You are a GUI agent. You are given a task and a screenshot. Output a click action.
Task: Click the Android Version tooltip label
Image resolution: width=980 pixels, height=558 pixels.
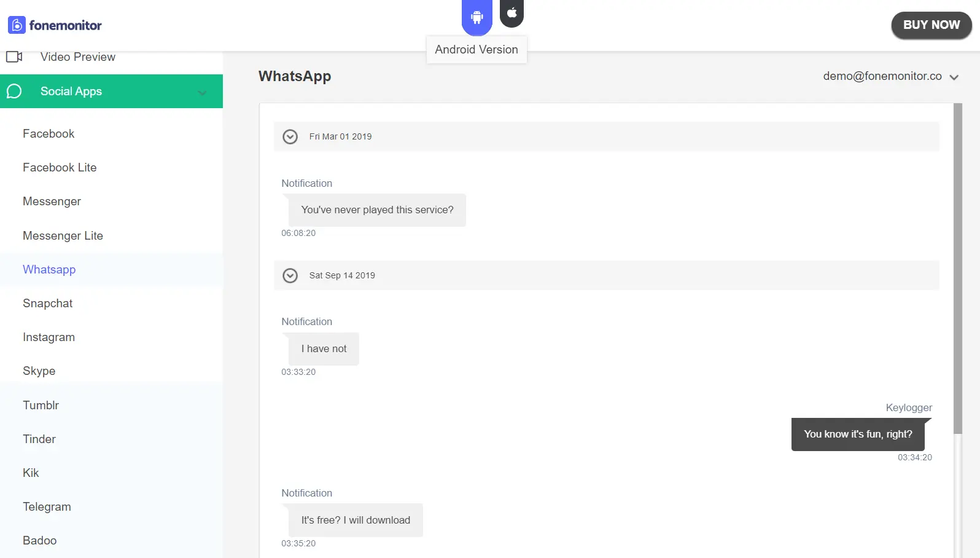coord(476,50)
